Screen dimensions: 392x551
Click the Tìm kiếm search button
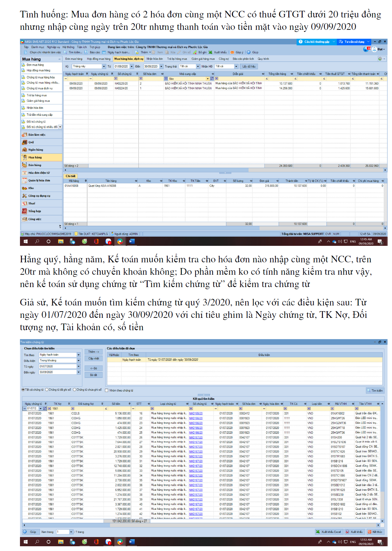pos(375,390)
